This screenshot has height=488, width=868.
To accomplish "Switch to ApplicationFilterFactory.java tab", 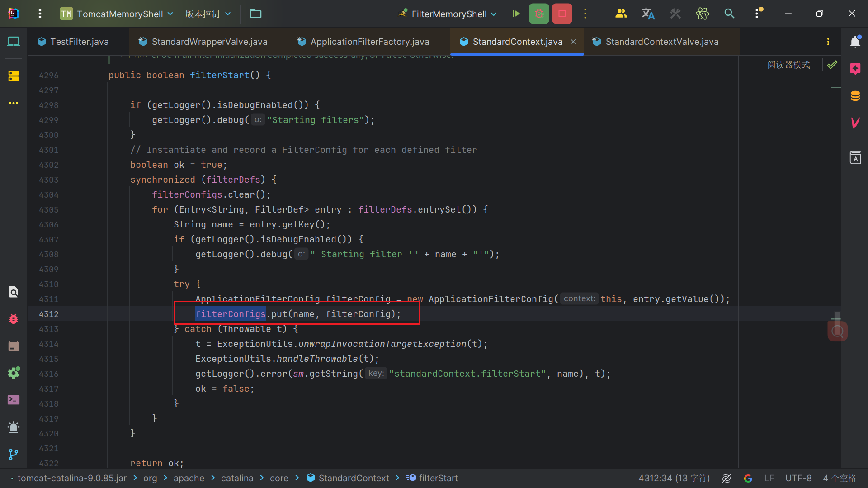I will click(x=363, y=42).
